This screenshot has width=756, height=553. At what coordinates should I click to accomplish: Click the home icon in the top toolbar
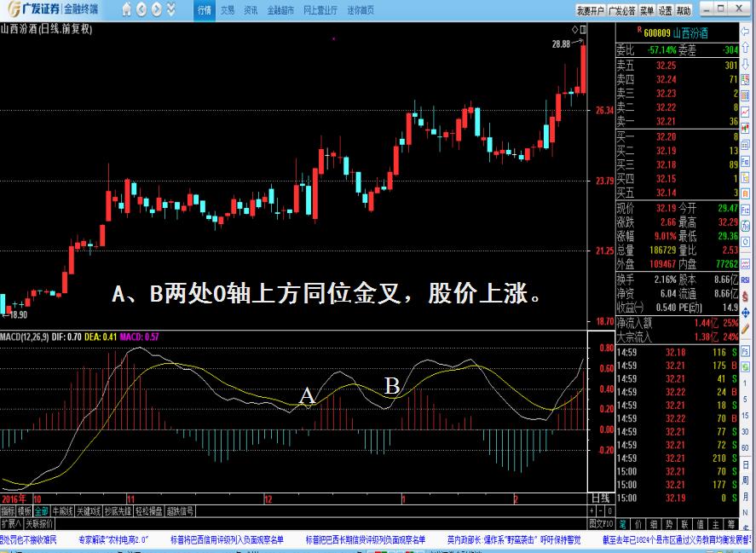coord(126,9)
